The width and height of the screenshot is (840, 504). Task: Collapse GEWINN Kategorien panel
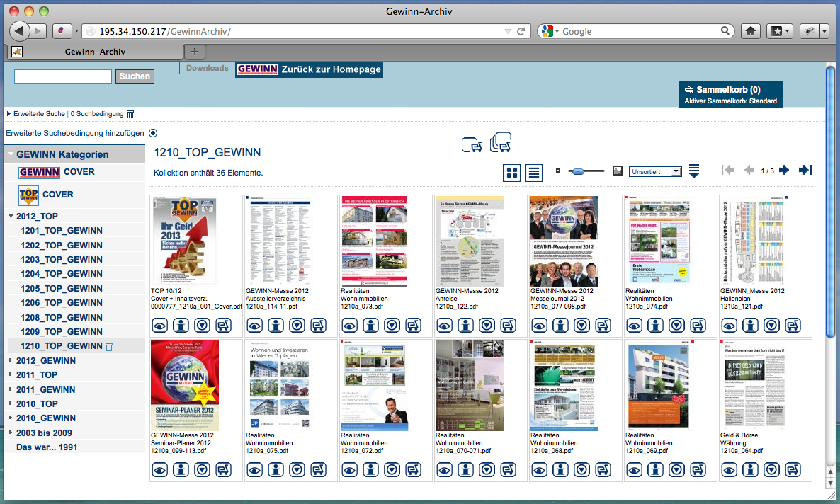coord(11,154)
